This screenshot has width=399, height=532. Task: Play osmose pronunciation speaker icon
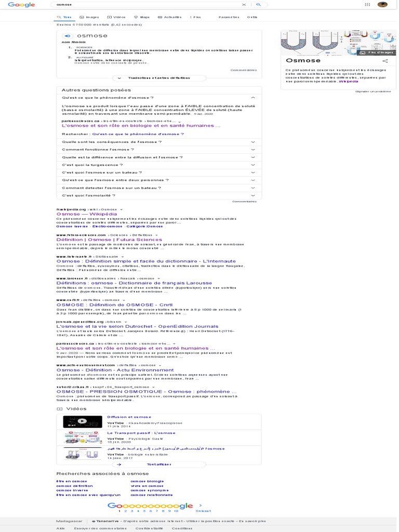(x=68, y=36)
